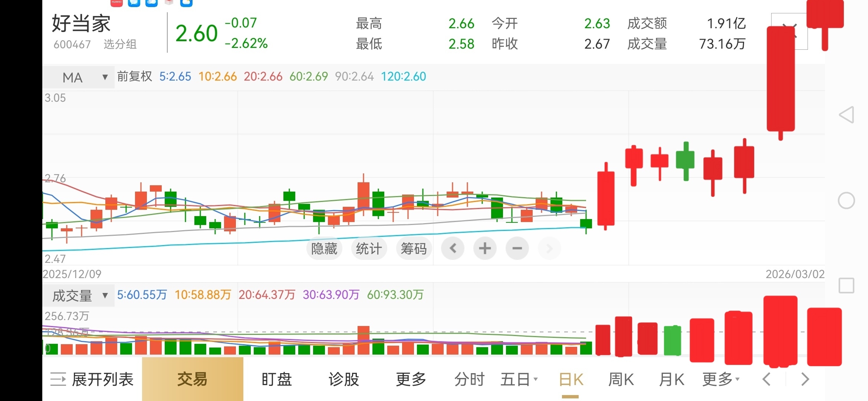Hide chart overlays with 隐藏 button

point(324,248)
